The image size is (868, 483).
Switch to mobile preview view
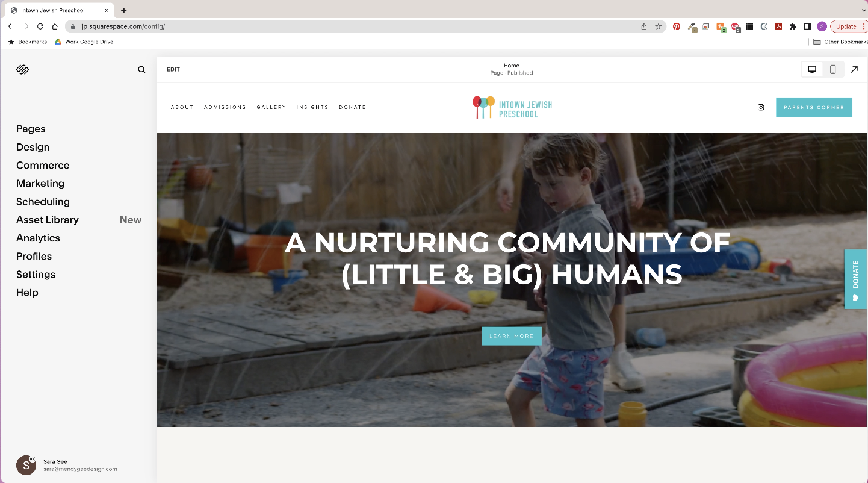click(833, 70)
